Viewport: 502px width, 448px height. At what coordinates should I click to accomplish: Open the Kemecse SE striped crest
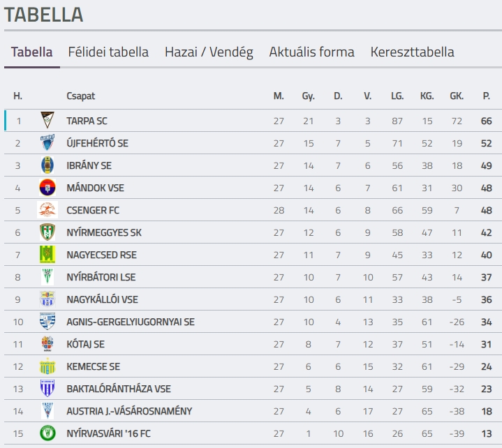pos(47,366)
